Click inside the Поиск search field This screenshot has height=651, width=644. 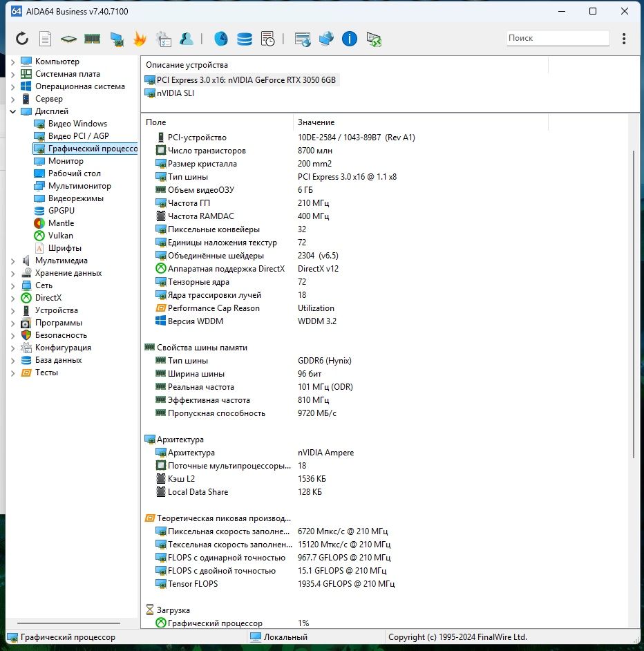point(558,38)
